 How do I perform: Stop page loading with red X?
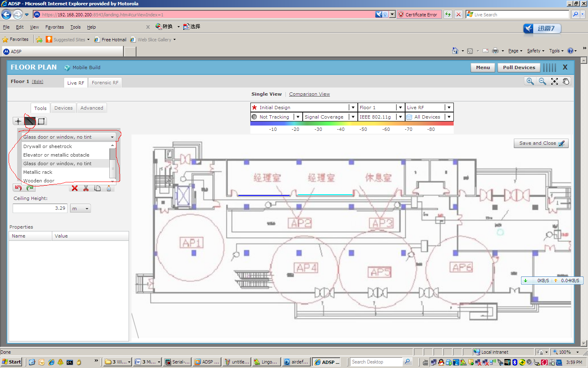[x=459, y=14]
